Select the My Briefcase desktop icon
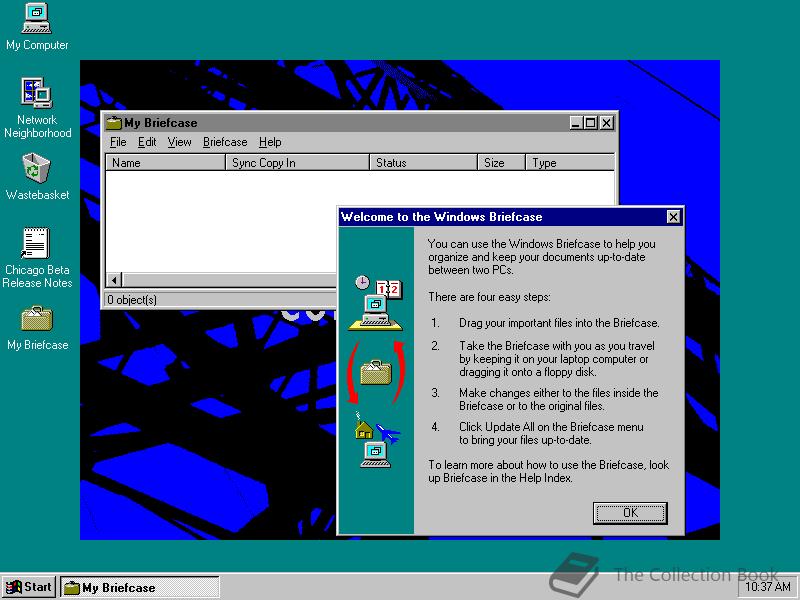This screenshot has width=800, height=600. click(x=37, y=328)
